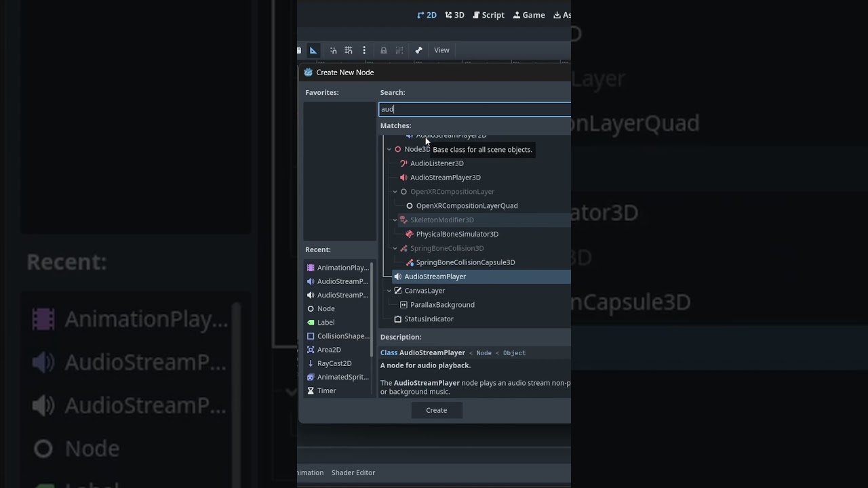Select OpenXRCompositionLayerQuad icon
The image size is (868, 488).
coord(410,206)
